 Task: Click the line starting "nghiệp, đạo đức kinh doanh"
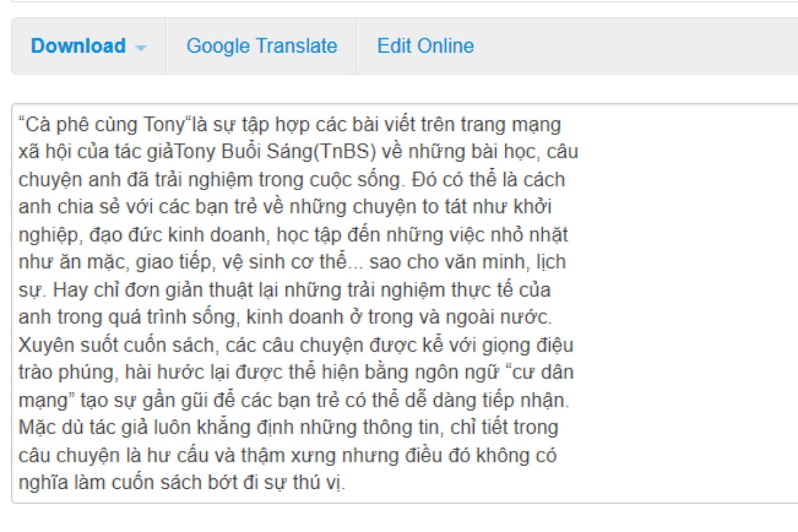coord(293,235)
